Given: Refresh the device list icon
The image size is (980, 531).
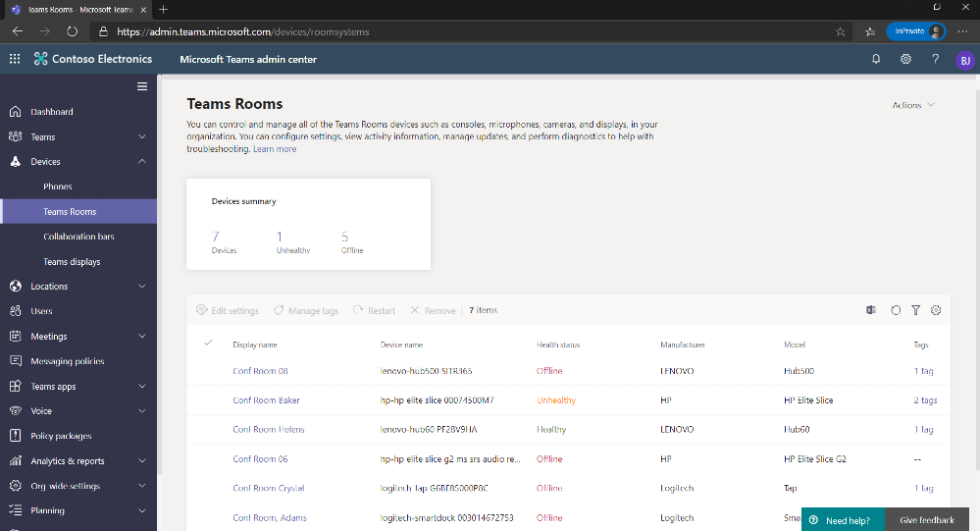Looking at the screenshot, I should [x=895, y=310].
